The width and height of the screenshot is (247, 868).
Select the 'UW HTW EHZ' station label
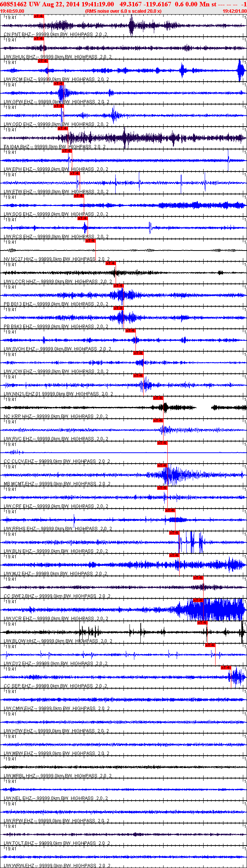[18, 731]
